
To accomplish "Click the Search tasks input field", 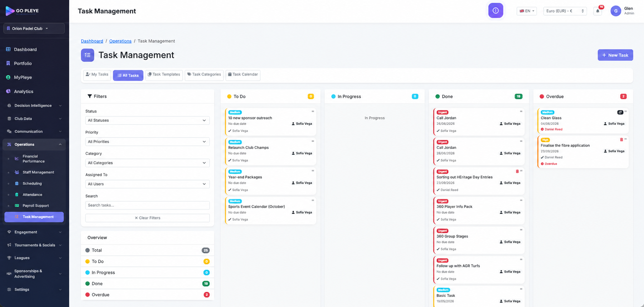I will click(x=147, y=205).
